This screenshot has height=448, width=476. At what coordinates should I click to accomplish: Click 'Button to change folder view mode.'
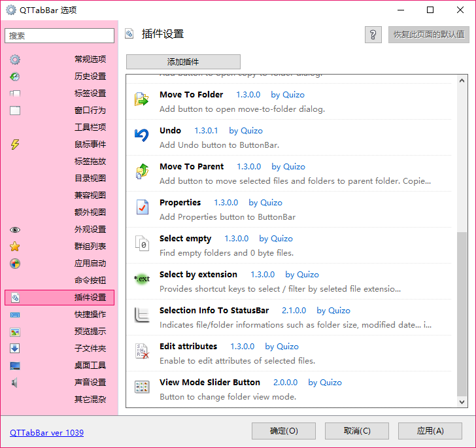[228, 397]
